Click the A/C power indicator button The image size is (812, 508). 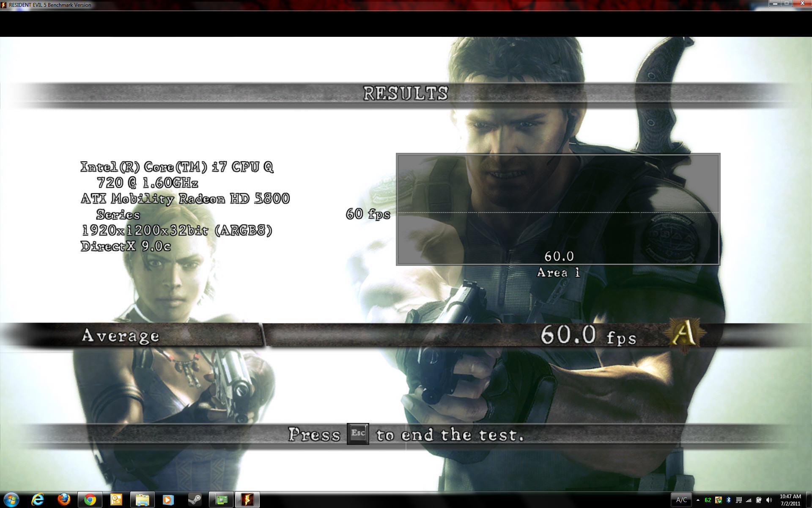pyautogui.click(x=681, y=500)
